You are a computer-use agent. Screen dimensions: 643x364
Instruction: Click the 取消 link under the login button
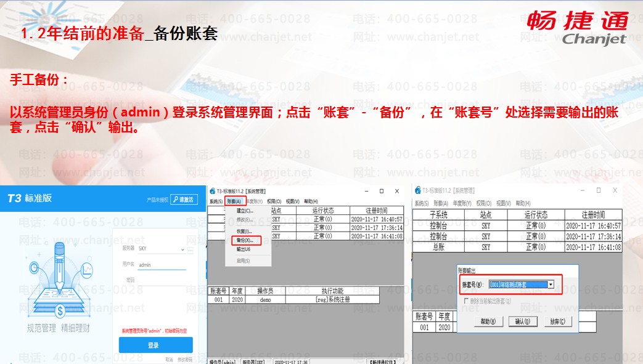[x=170, y=360]
